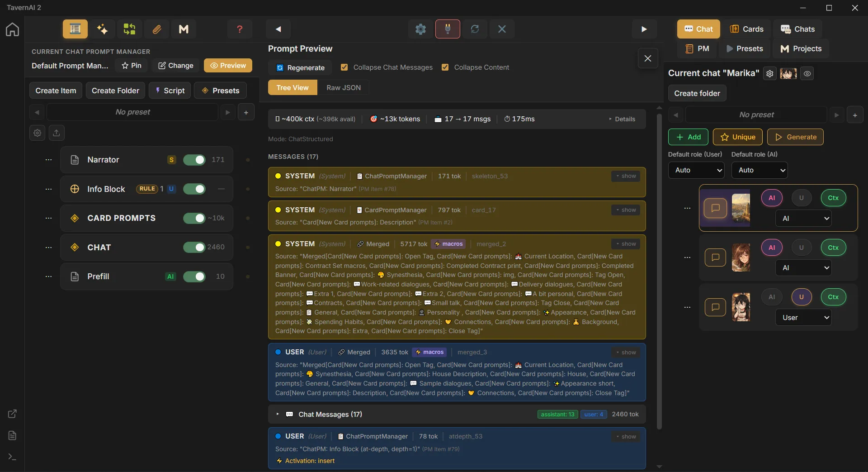
Task: Open the sparkles AI tool icon
Action: [x=102, y=29]
